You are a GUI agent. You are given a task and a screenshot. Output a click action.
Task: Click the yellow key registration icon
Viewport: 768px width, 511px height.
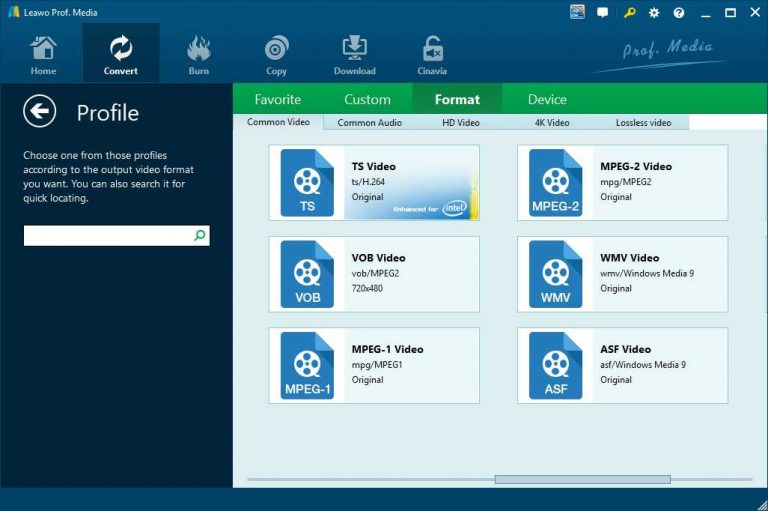point(629,13)
